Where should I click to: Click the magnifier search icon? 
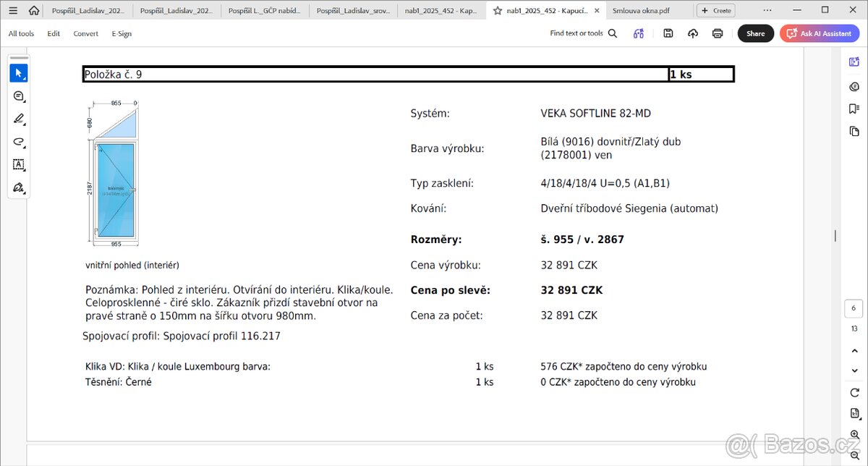[613, 33]
